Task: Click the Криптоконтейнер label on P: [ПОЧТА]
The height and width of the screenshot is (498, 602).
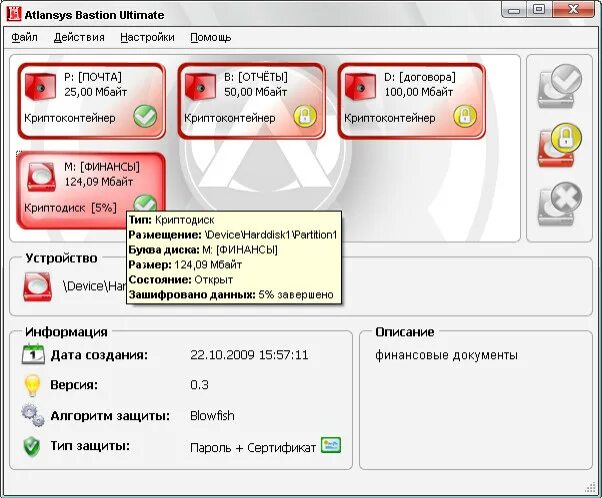Action: coord(70,118)
